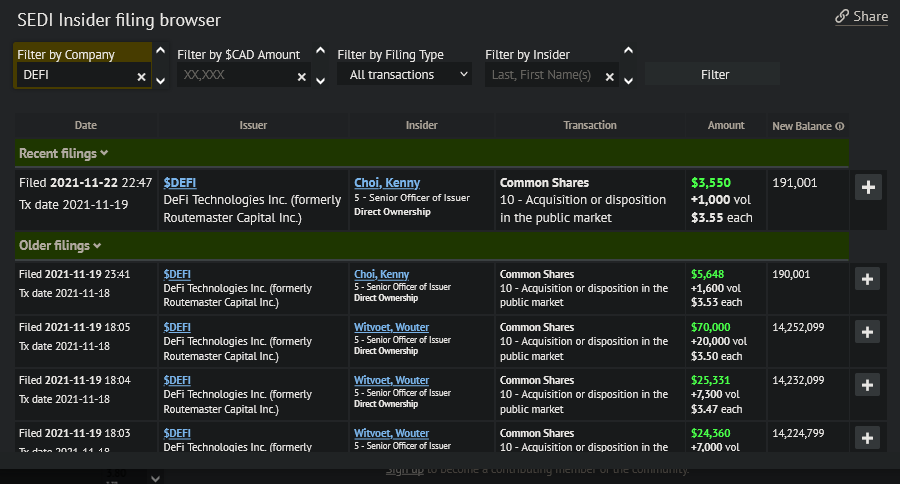This screenshot has width=900, height=484.
Task: Expand the $5,648 Choi filing row
Action: click(867, 279)
